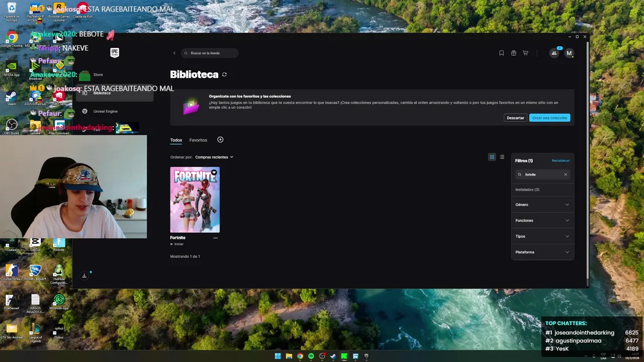
Task: Open the Downloads icon at sidebar bottom
Action: 84,276
